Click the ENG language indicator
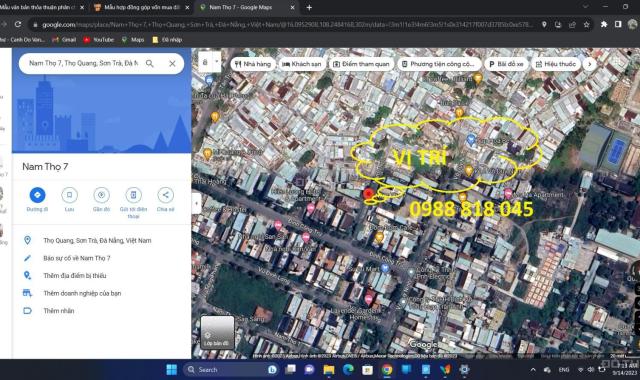Viewport: 640px width, 380px height. [564, 370]
